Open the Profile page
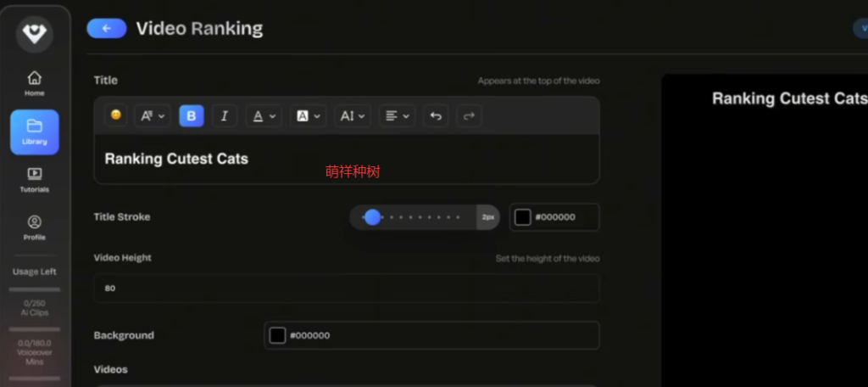This screenshot has width=868, height=387. click(35, 227)
